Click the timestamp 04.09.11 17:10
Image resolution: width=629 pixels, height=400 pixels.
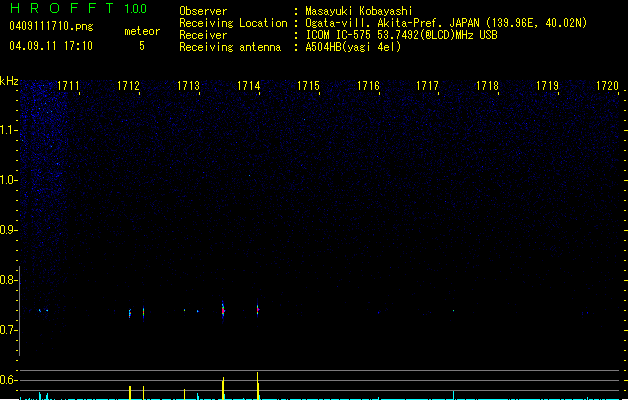51,46
